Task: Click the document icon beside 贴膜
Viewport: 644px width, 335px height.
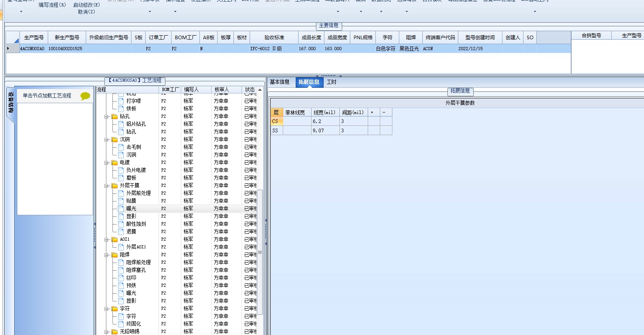Action: click(x=121, y=201)
